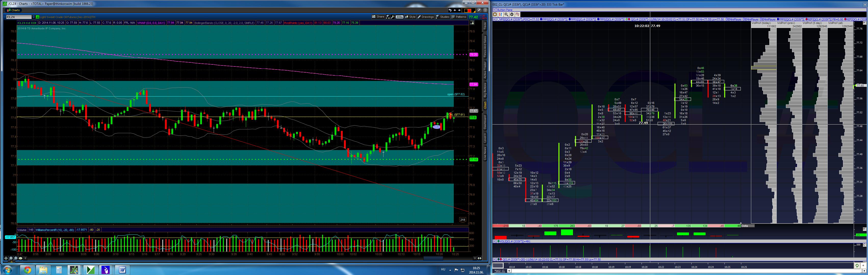Click the magnifier zoom icon in Button Pane

[x=506, y=14]
